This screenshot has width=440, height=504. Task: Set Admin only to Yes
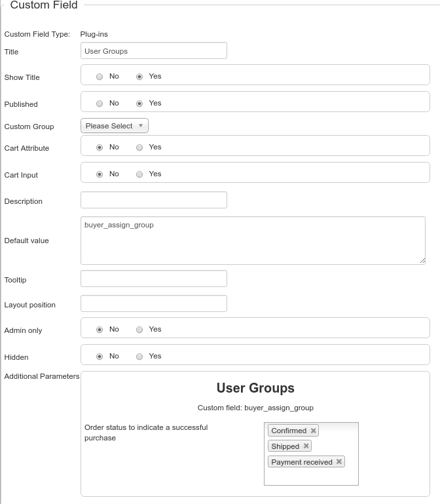coord(139,330)
